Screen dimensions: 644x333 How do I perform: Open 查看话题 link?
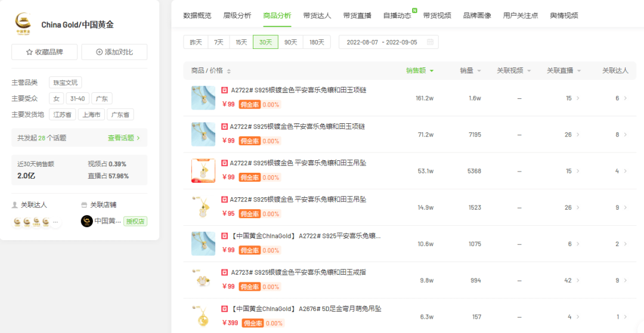[124, 138]
